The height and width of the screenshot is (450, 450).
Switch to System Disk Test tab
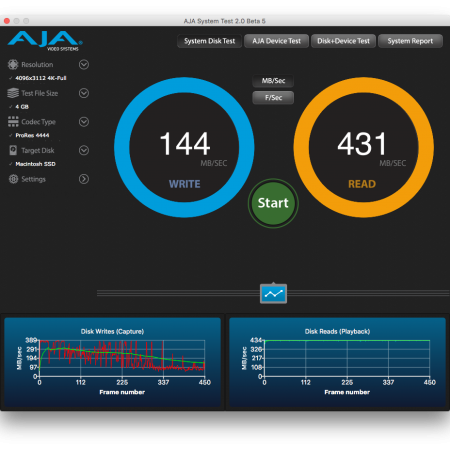tap(210, 41)
